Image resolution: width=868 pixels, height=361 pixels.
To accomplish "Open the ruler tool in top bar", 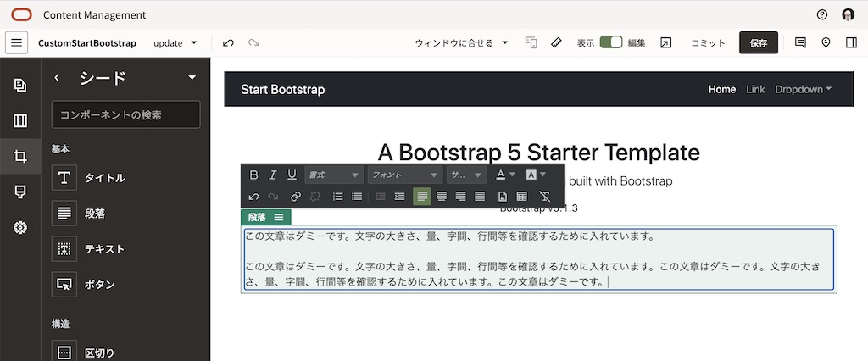I will 556,42.
